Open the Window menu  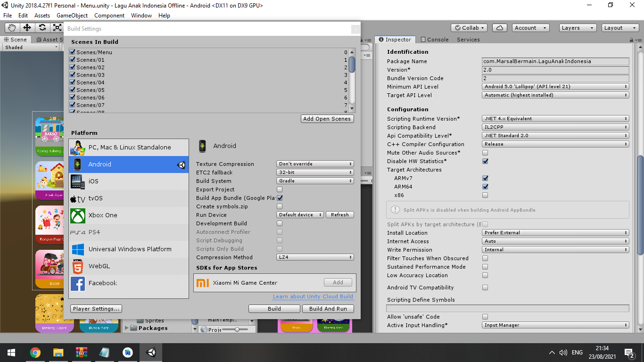(141, 16)
